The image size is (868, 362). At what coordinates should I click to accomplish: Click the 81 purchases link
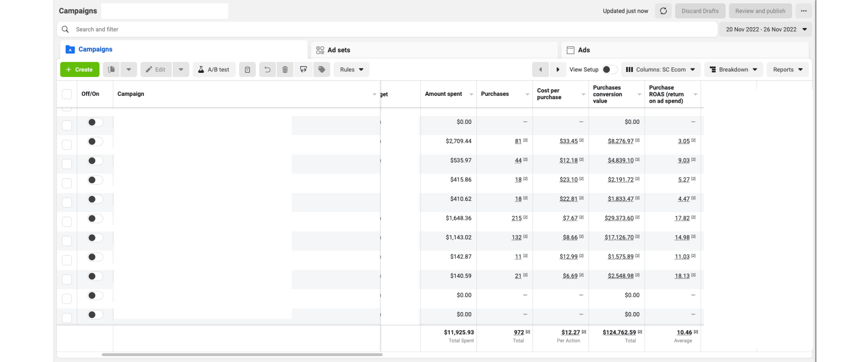tap(518, 141)
